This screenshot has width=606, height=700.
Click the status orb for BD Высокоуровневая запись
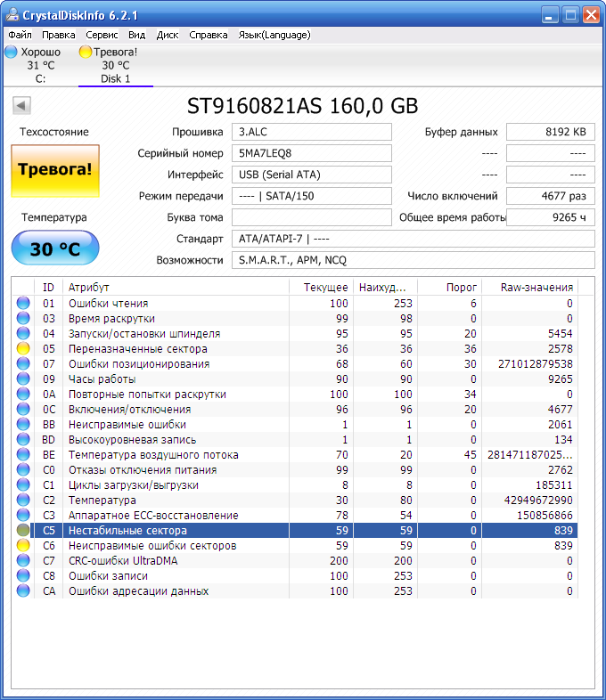(x=23, y=440)
